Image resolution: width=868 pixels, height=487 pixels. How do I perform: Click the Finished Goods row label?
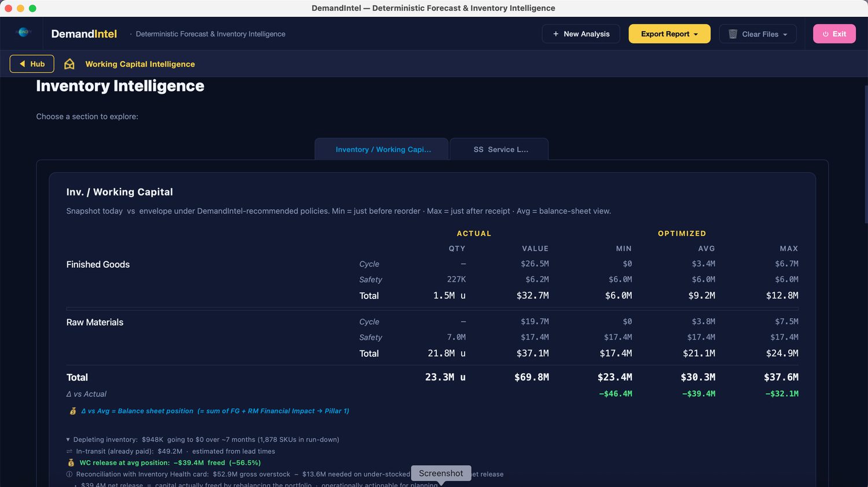[x=98, y=264]
